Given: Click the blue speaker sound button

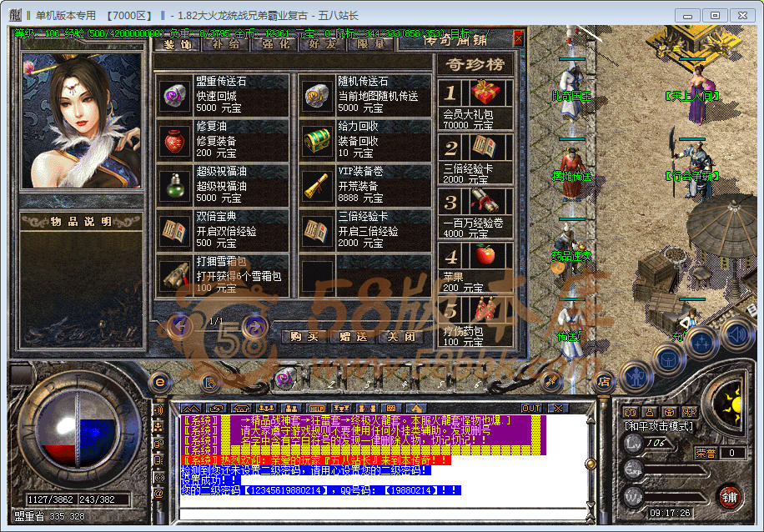Looking at the screenshot, I should 737,334.
